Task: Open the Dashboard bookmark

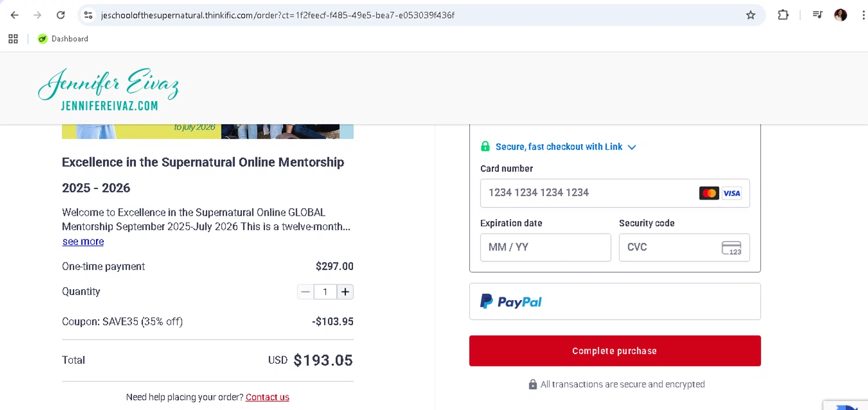Action: (64, 39)
